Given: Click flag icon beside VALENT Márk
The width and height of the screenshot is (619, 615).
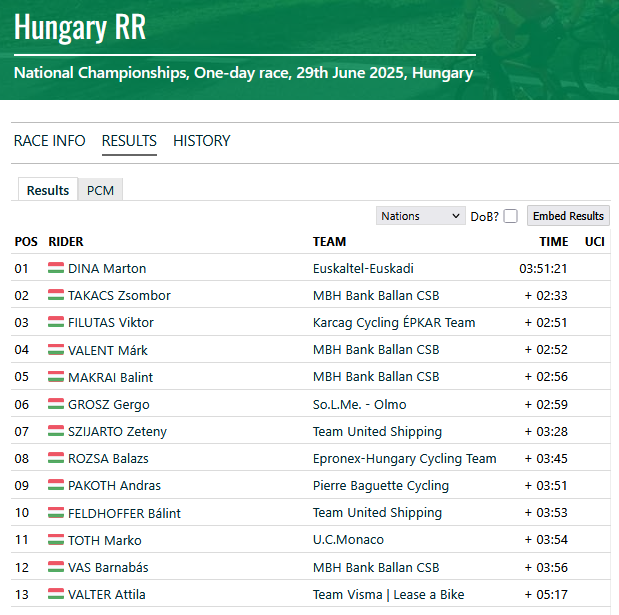Looking at the screenshot, I should 56,349.
